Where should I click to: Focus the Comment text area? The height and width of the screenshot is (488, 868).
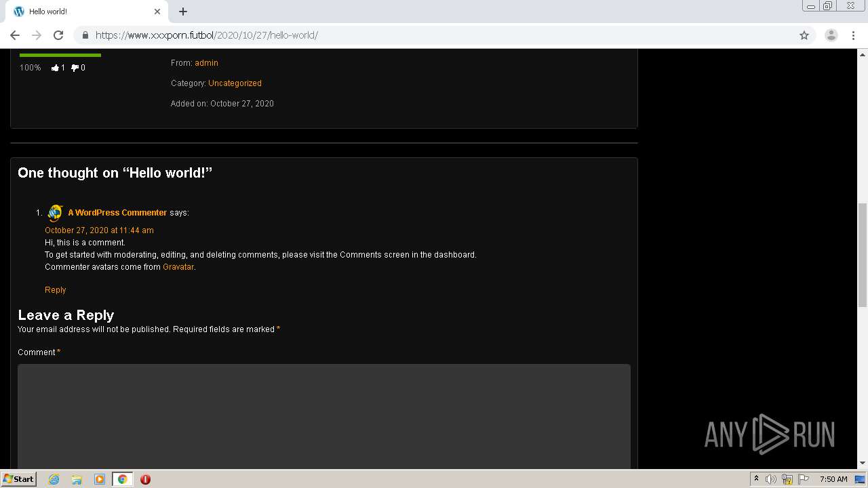click(324, 416)
